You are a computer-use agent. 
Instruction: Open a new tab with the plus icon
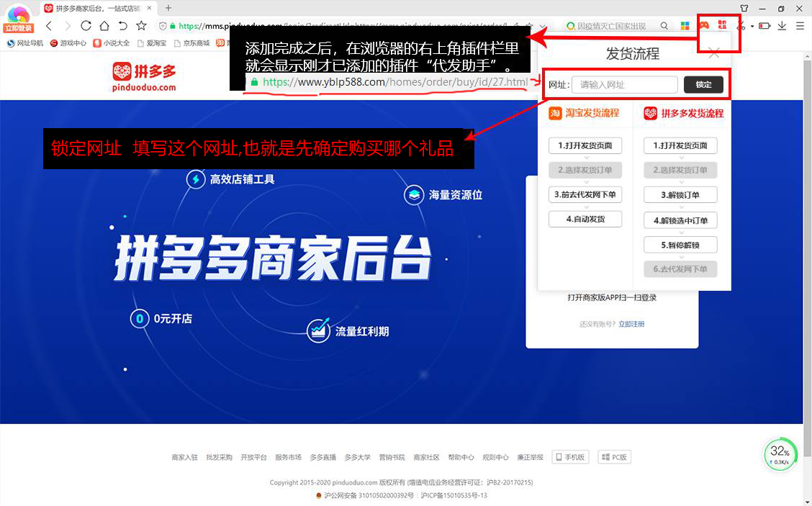(x=168, y=8)
